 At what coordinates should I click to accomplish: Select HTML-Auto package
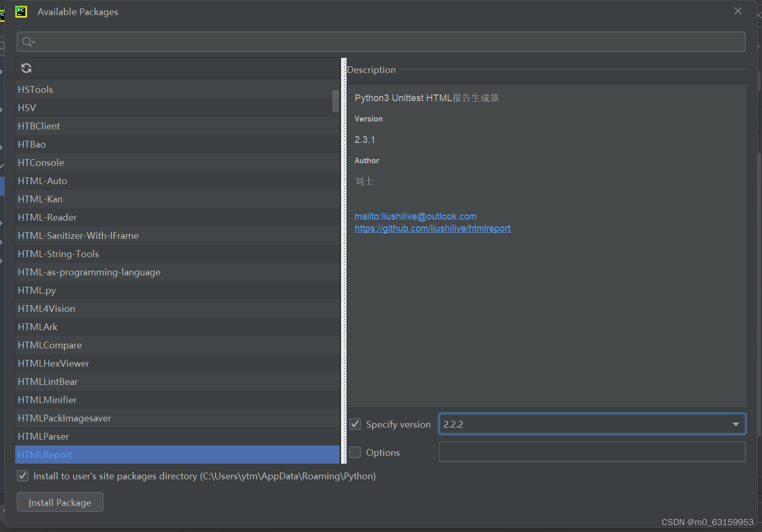(177, 181)
